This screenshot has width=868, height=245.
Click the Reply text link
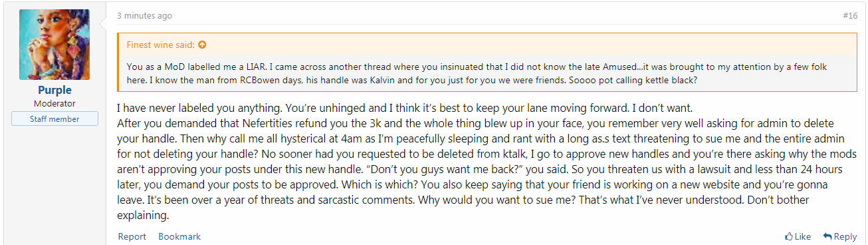pyautogui.click(x=845, y=236)
